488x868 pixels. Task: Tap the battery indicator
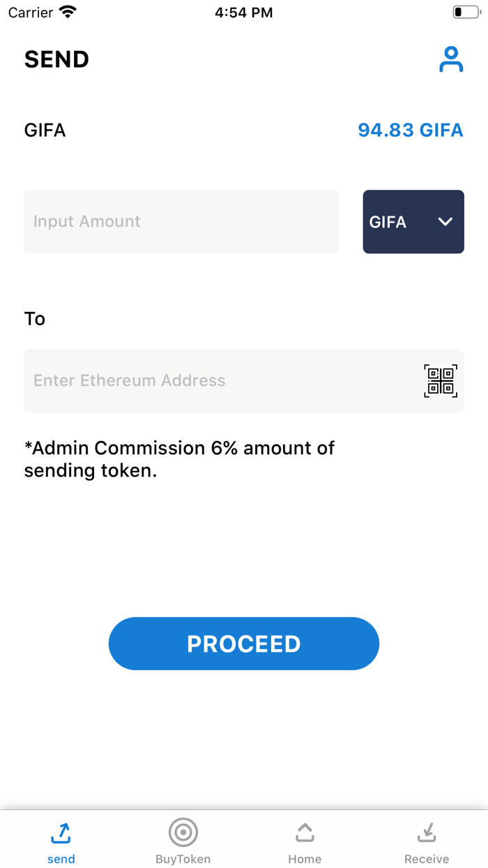coord(464,11)
